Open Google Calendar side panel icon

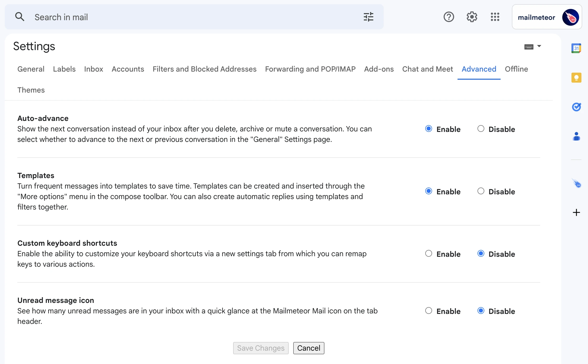[576, 48]
